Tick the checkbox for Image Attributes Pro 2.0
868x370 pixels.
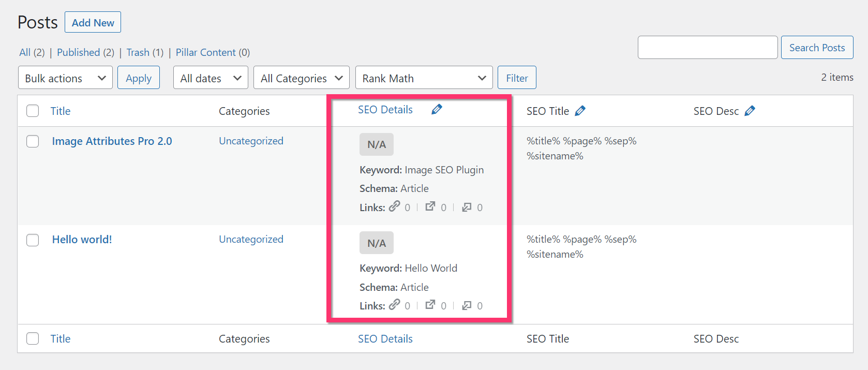tap(33, 141)
